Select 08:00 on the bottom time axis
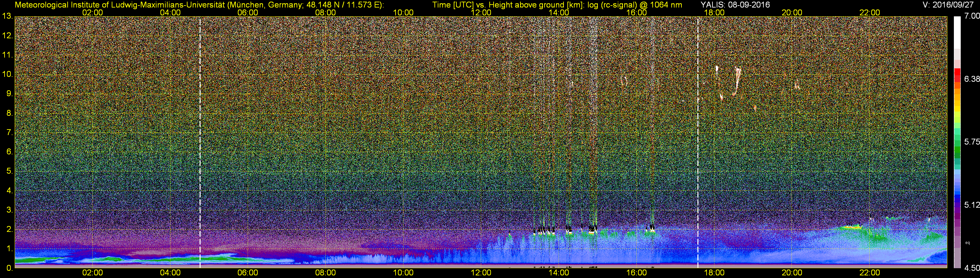 tap(326, 273)
